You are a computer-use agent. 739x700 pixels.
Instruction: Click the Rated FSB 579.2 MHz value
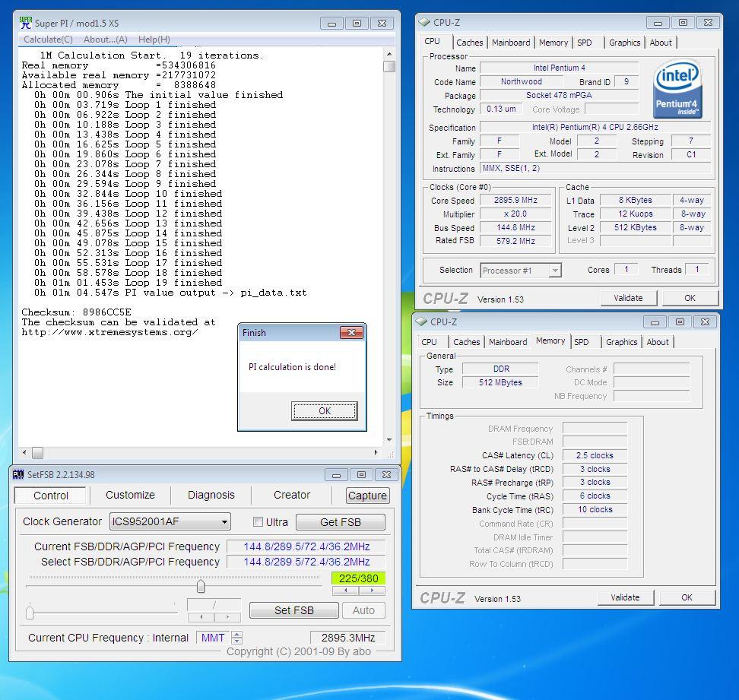click(515, 241)
